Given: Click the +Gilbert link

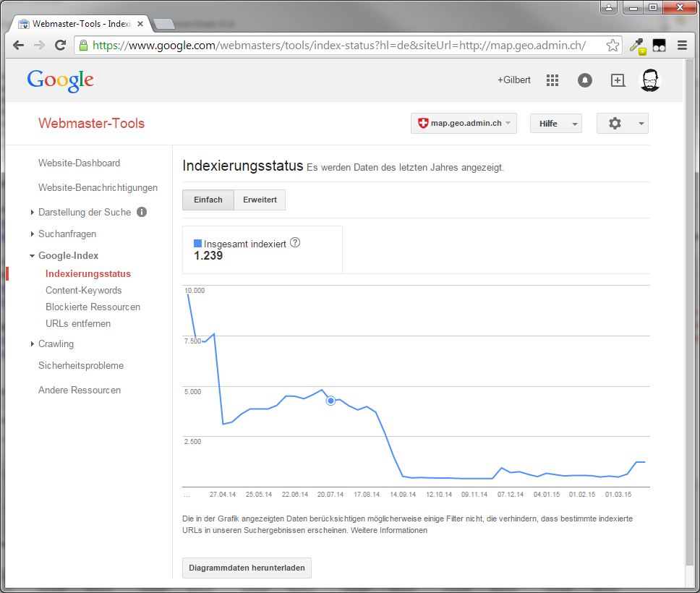Looking at the screenshot, I should (x=514, y=80).
